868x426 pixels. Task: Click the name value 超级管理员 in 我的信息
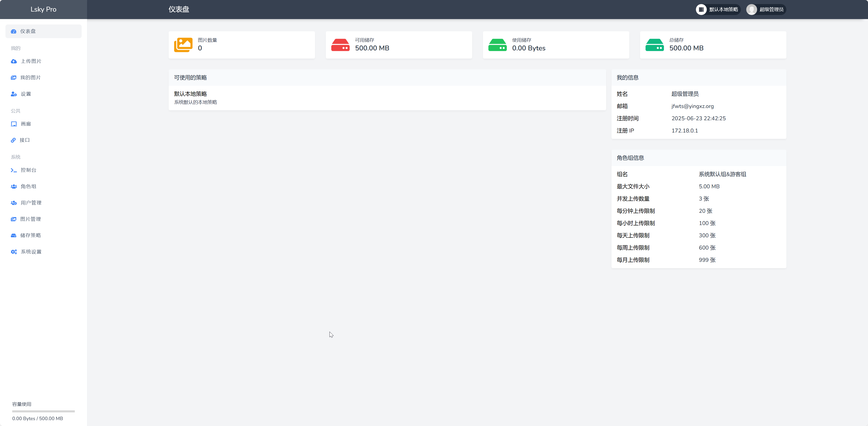coord(685,94)
